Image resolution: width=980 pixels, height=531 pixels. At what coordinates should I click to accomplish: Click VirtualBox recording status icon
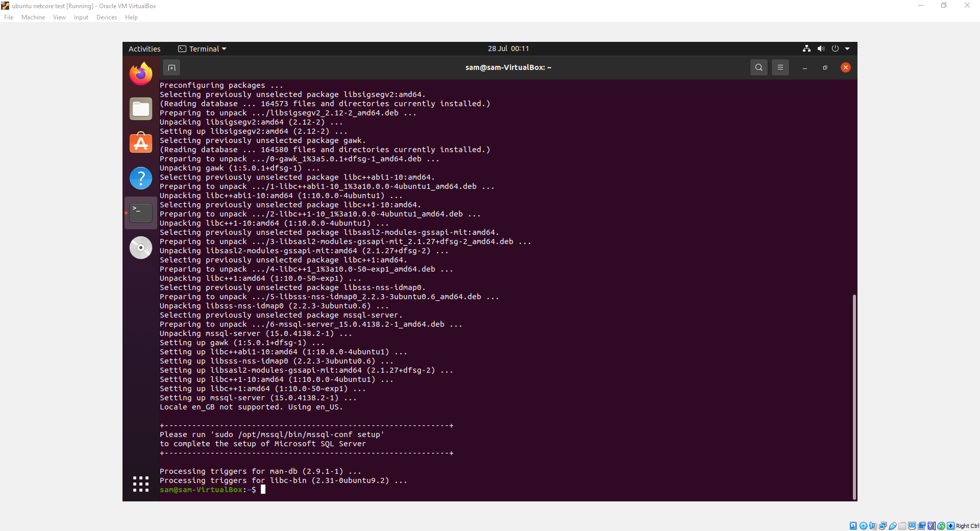click(921, 526)
